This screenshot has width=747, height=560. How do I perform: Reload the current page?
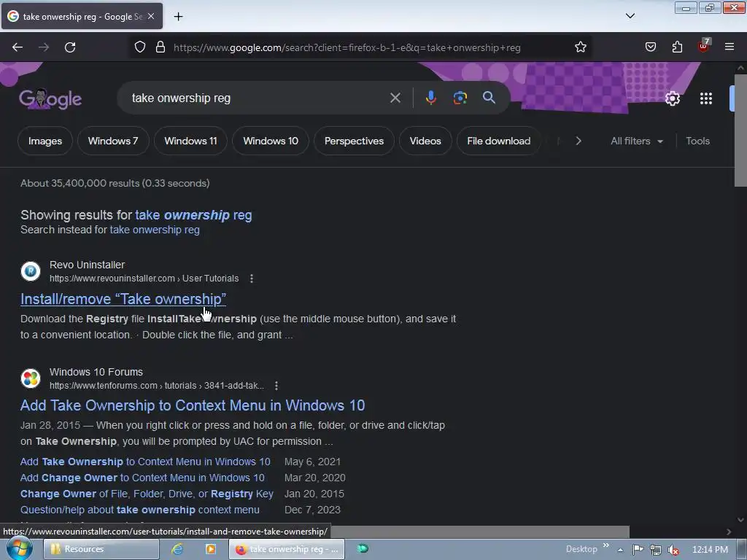point(70,47)
